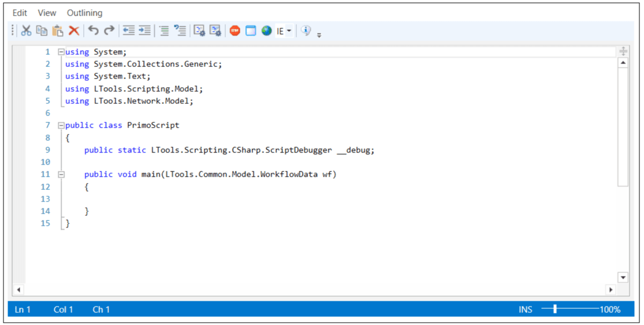The height and width of the screenshot is (325, 644).
Task: Click the globe browser icon
Action: pyautogui.click(x=266, y=31)
